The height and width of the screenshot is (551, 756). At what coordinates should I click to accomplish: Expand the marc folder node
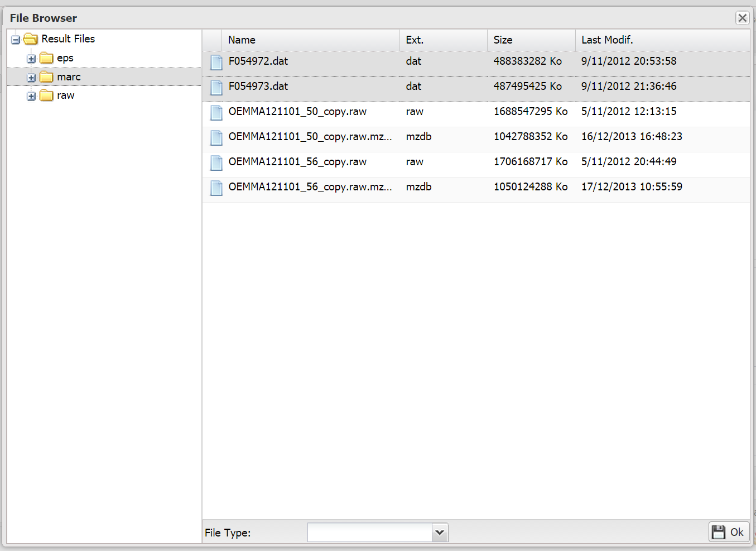31,78
